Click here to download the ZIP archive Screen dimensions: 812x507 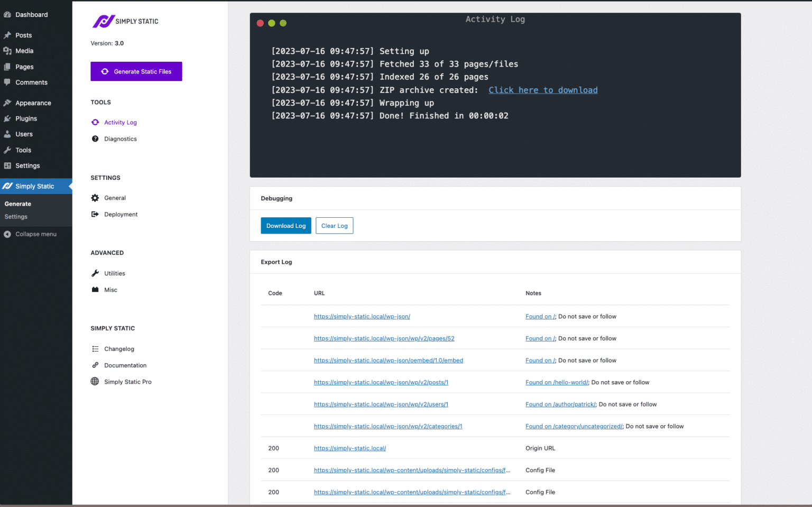(543, 90)
